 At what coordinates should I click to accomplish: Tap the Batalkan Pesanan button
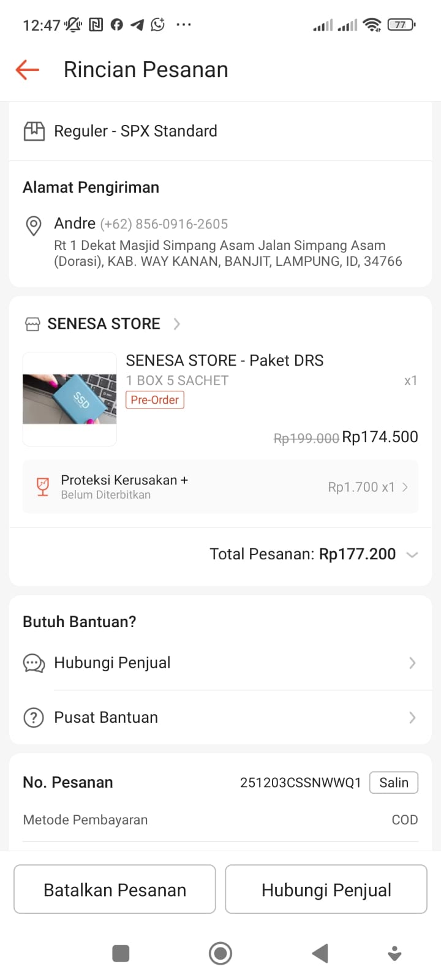[x=115, y=889]
